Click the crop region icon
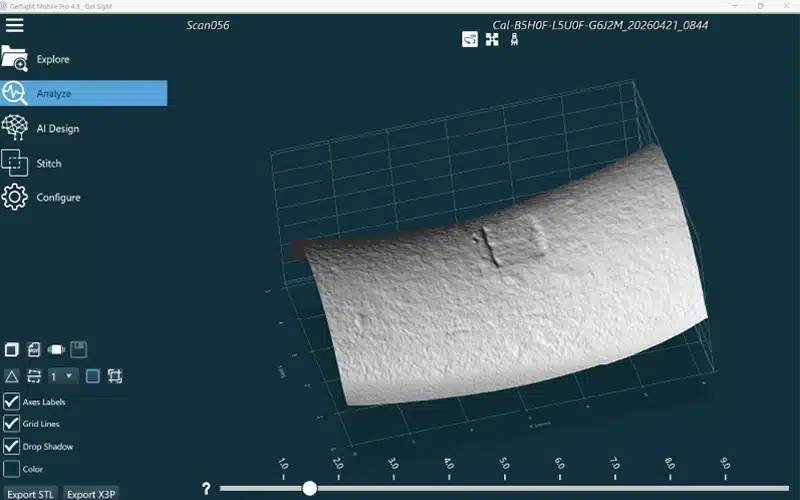 [x=115, y=377]
